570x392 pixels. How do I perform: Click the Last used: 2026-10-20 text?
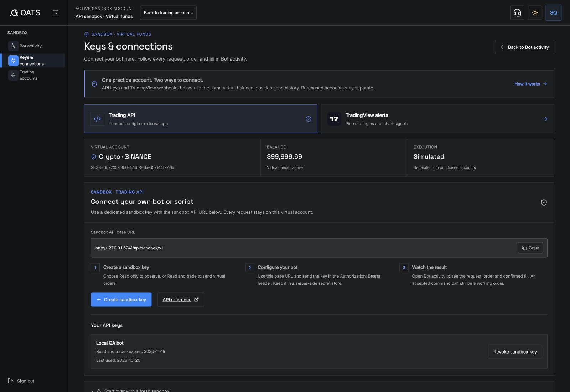pos(118,360)
